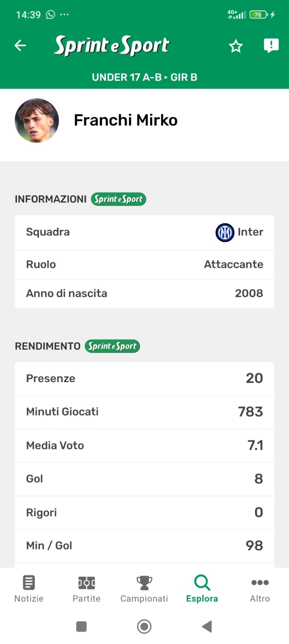This screenshot has height=644, width=289.
Task: Open the Inter team link
Action: tap(250, 232)
